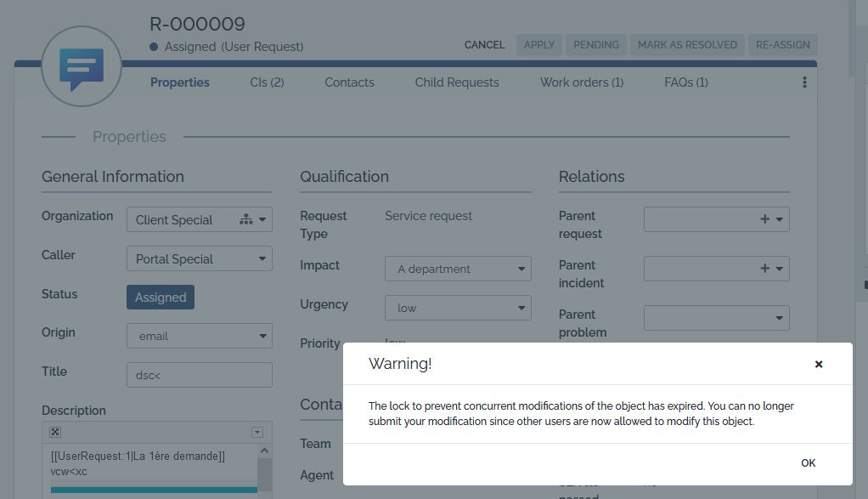The height and width of the screenshot is (499, 868).
Task: Click the plus icon for Parent request
Action: coord(765,219)
